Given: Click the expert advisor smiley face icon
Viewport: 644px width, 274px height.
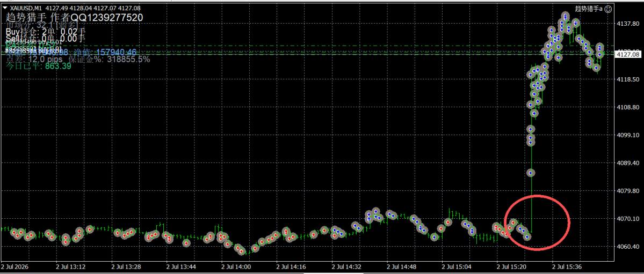Looking at the screenshot, I should click(x=609, y=8).
